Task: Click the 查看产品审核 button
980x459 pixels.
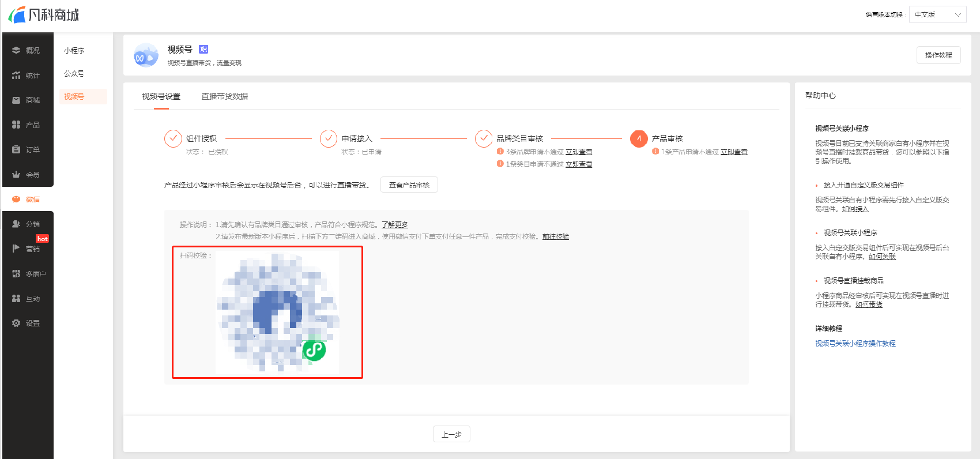Action: click(x=409, y=185)
